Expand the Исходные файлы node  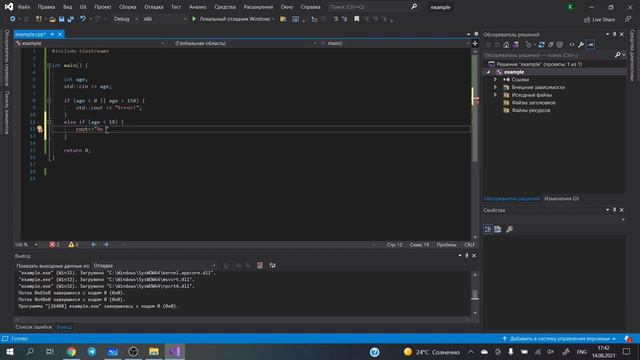496,95
